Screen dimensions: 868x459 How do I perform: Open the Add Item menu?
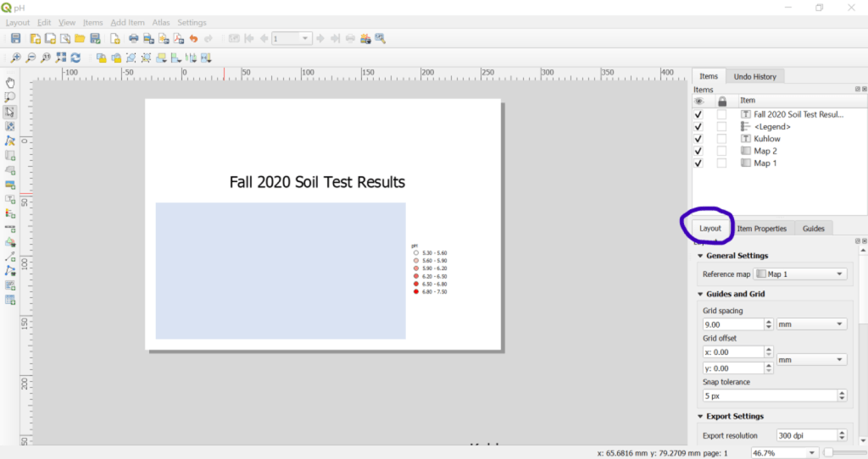point(127,23)
